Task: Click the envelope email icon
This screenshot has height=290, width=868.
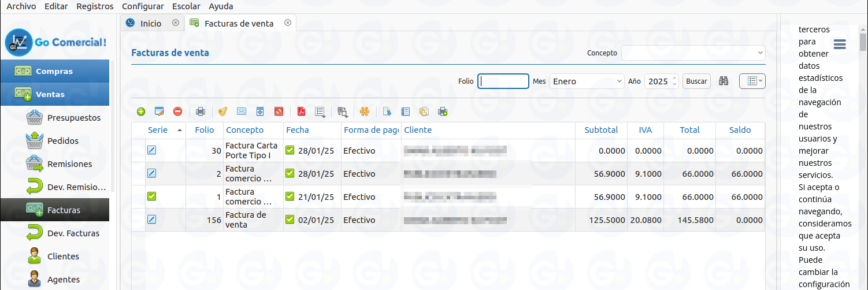Action: tap(242, 111)
